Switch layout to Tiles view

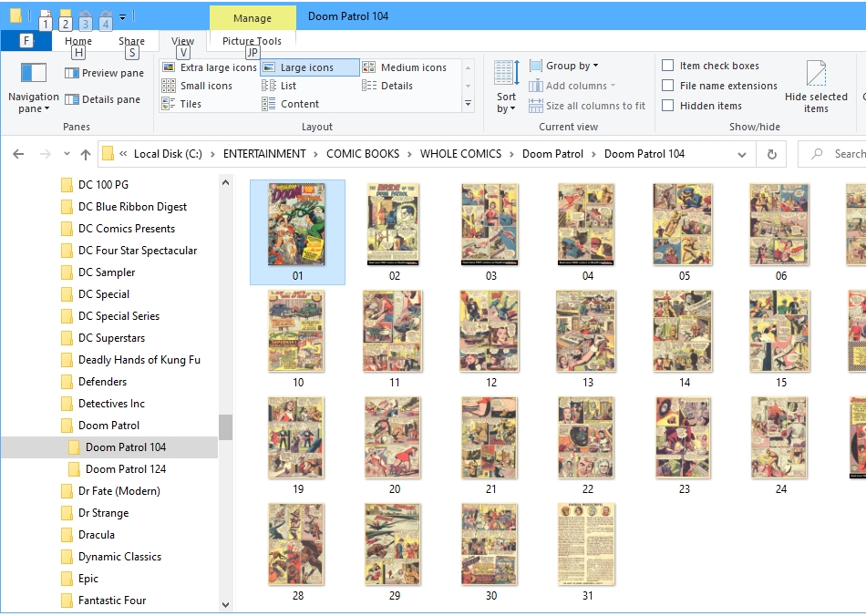tap(181, 104)
